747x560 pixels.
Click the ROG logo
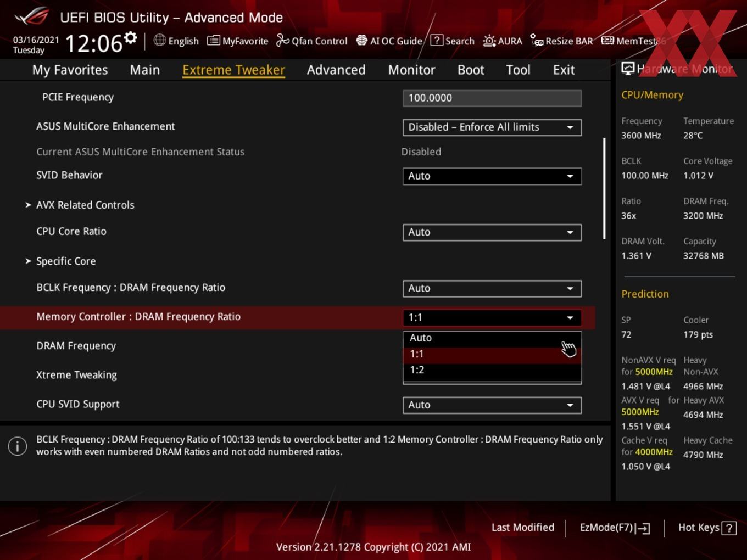32,16
